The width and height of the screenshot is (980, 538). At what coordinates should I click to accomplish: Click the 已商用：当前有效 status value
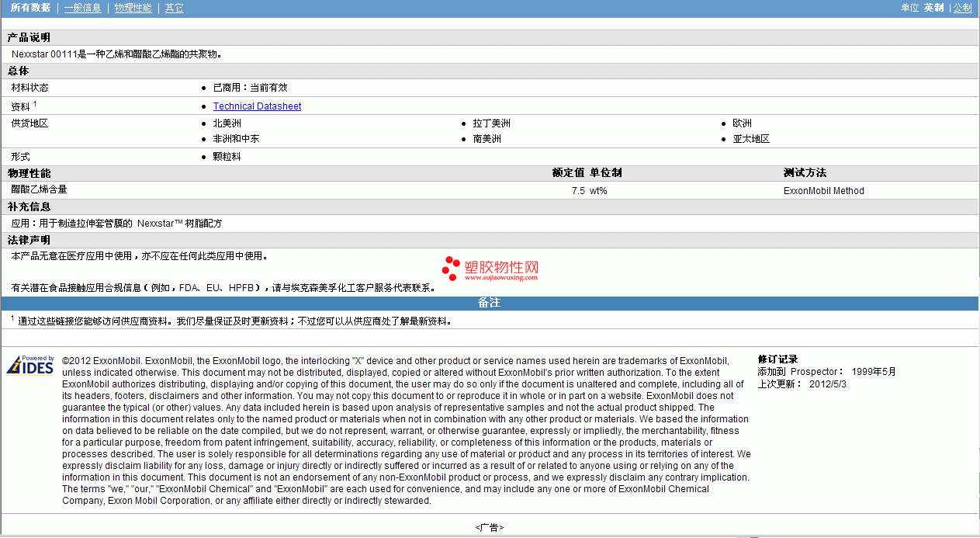point(250,88)
